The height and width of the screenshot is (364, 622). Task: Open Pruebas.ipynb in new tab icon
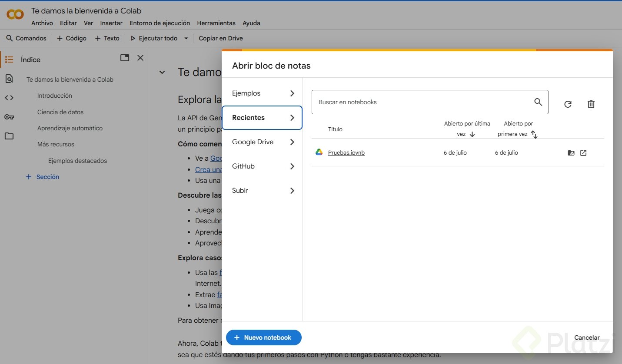[583, 153]
